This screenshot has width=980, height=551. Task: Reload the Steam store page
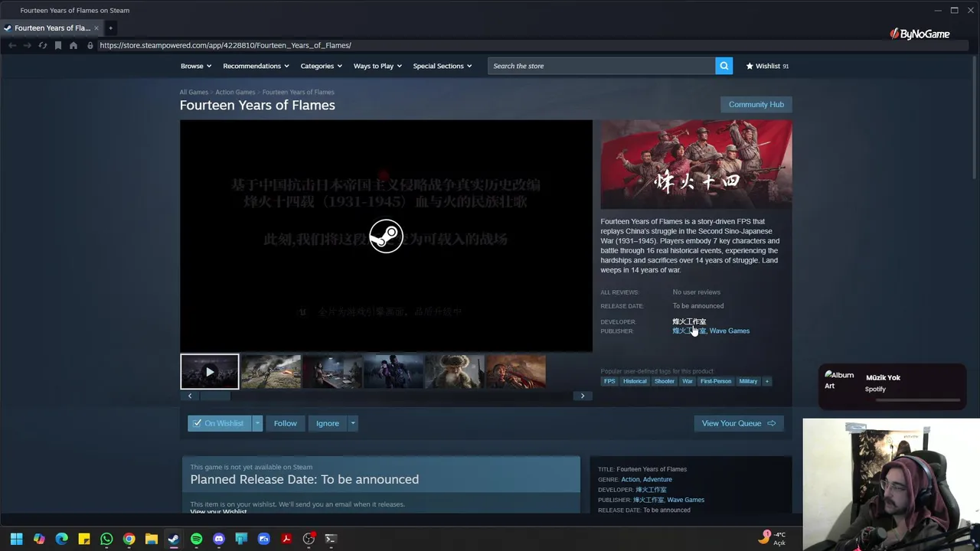[43, 45]
